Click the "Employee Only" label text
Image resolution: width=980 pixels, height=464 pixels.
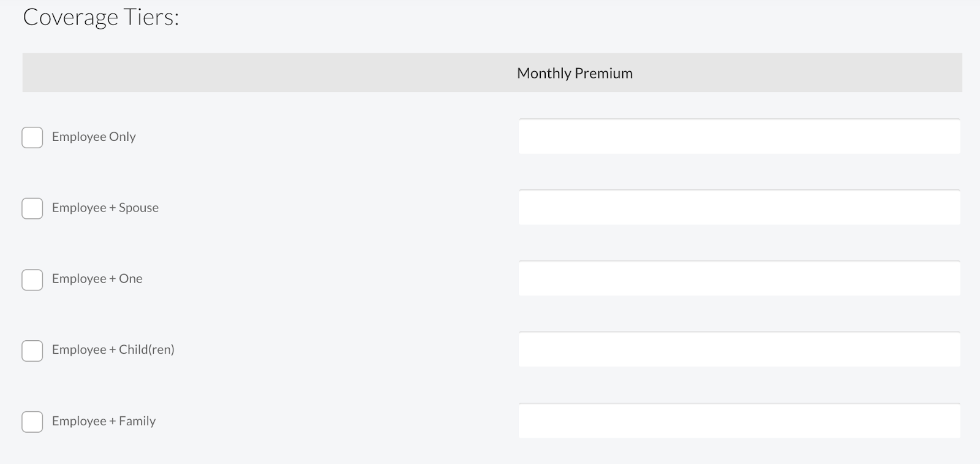coord(94,137)
